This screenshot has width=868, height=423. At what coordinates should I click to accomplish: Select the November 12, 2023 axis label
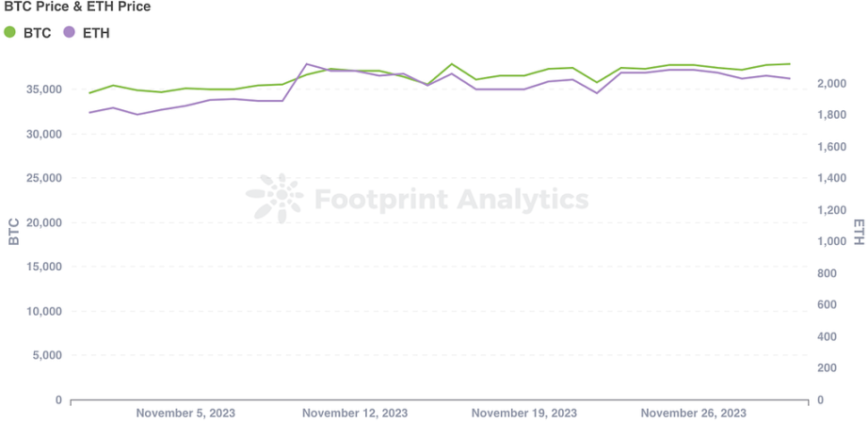[x=355, y=413]
